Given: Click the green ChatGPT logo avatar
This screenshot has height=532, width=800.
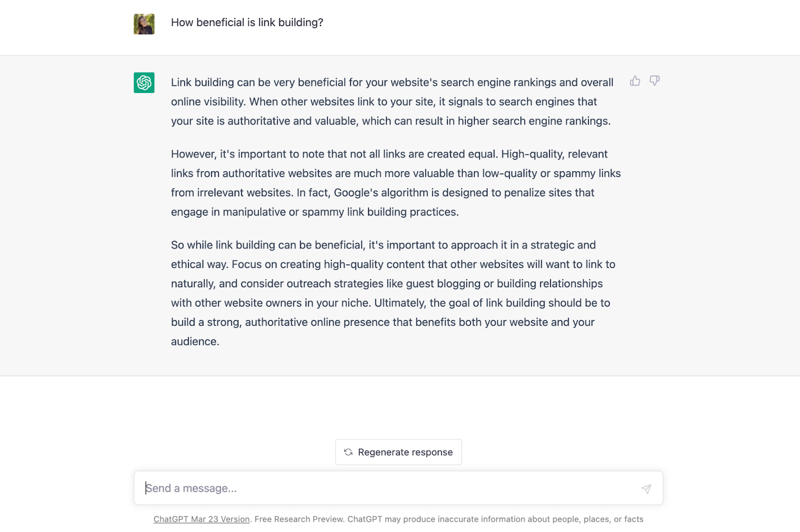Looking at the screenshot, I should pyautogui.click(x=144, y=82).
